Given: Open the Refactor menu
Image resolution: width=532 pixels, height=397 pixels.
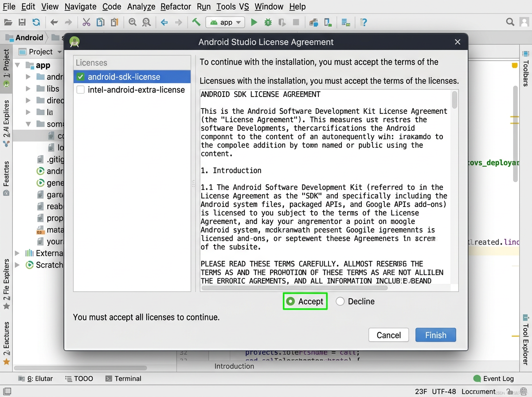Looking at the screenshot, I should tap(176, 7).
